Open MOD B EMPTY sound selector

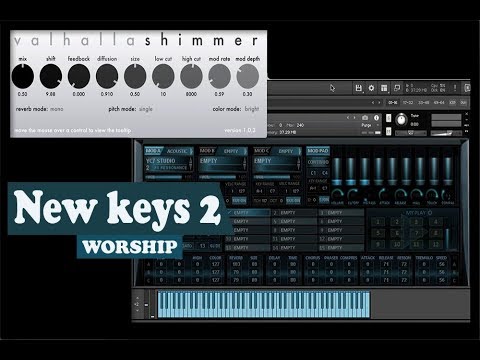click(223, 164)
